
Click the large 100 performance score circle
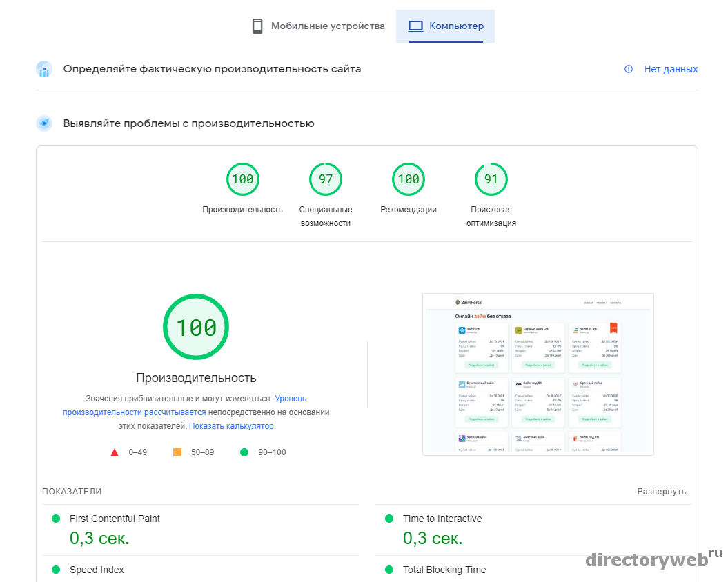coord(196,327)
